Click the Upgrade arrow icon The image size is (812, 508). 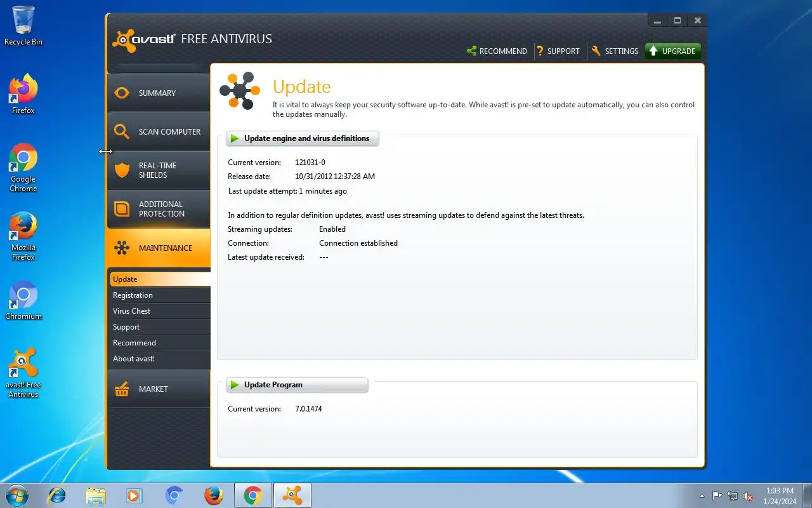(x=653, y=51)
